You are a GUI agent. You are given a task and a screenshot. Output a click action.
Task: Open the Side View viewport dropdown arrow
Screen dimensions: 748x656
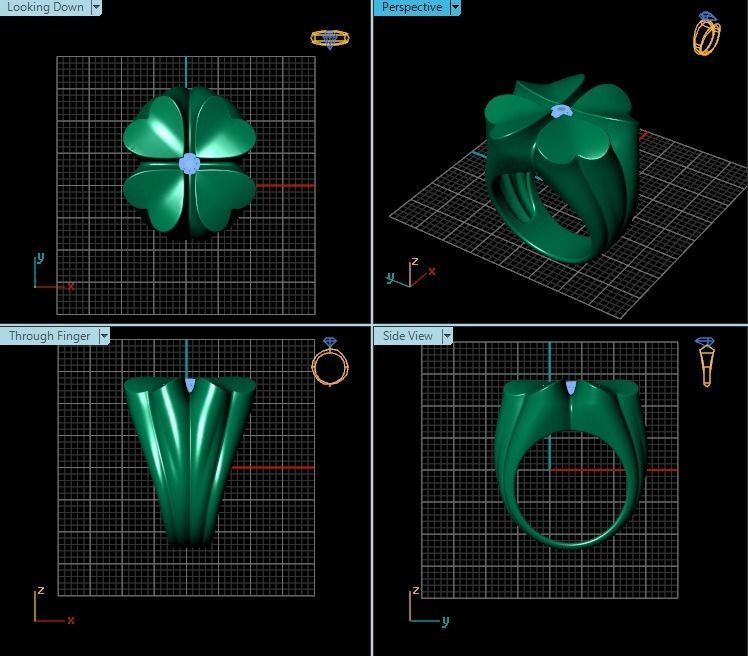[x=447, y=336]
